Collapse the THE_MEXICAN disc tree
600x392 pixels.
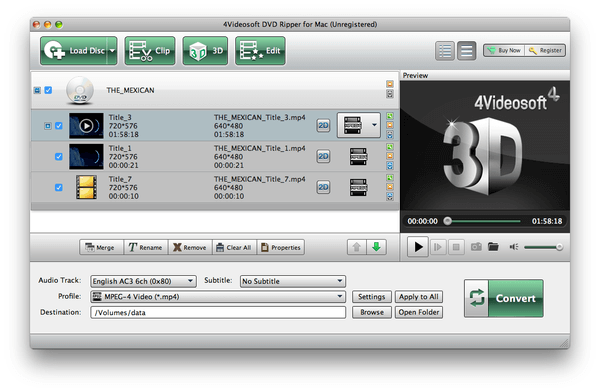pyautogui.click(x=37, y=90)
